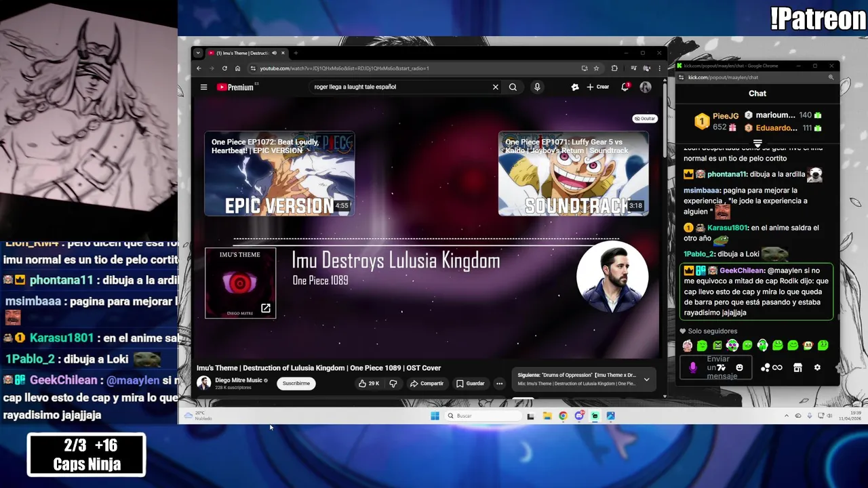Open the browser home page button

click(x=237, y=68)
